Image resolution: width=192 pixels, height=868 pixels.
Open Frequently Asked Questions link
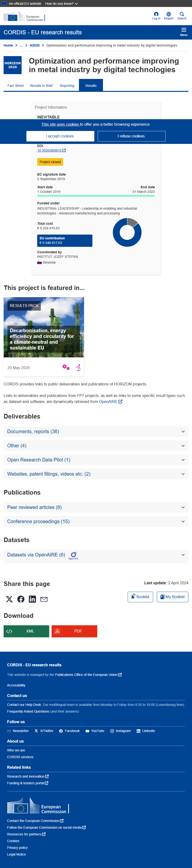28,712
